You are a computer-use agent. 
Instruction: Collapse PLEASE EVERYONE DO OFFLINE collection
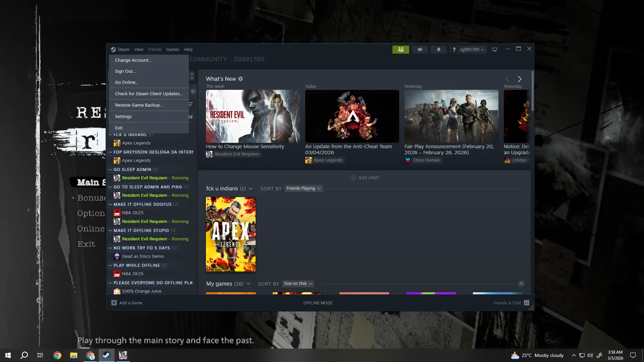click(x=110, y=283)
